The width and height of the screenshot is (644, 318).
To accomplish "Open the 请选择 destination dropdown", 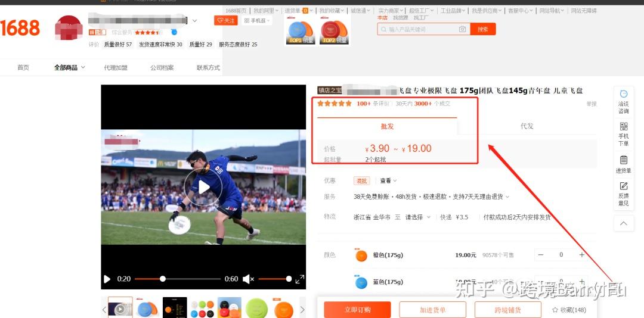I will click(417, 217).
